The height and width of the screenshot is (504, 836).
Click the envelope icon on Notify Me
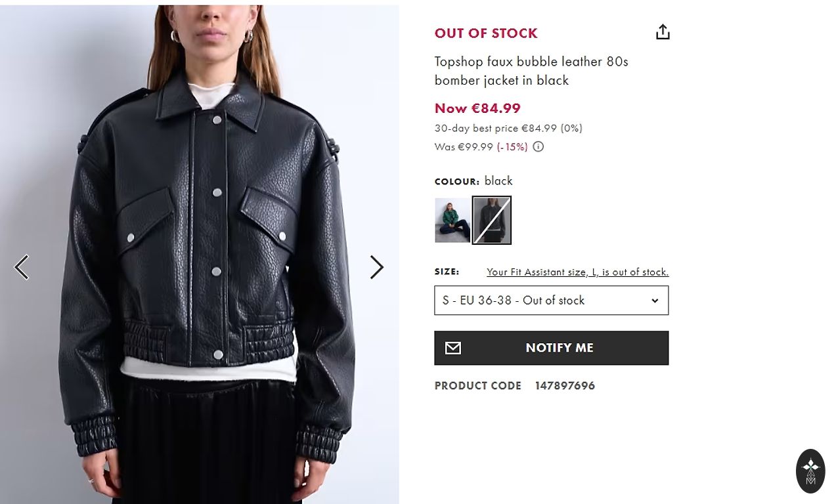coord(453,348)
